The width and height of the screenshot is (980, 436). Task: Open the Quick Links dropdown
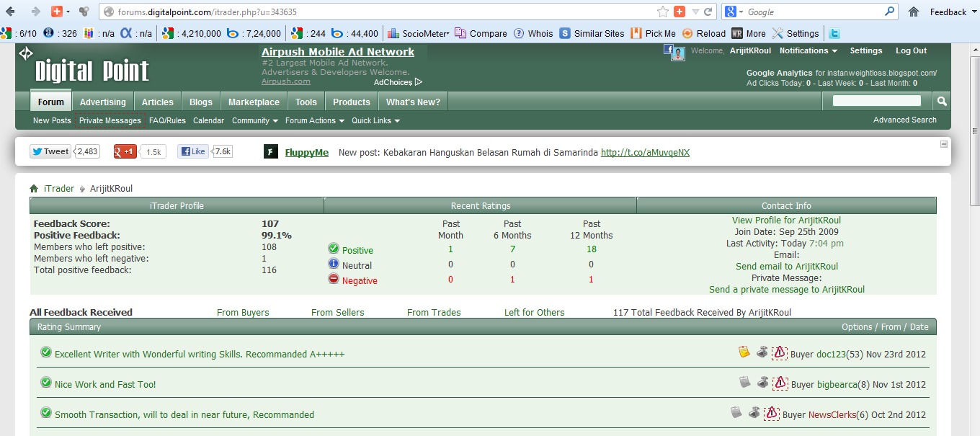click(x=375, y=120)
